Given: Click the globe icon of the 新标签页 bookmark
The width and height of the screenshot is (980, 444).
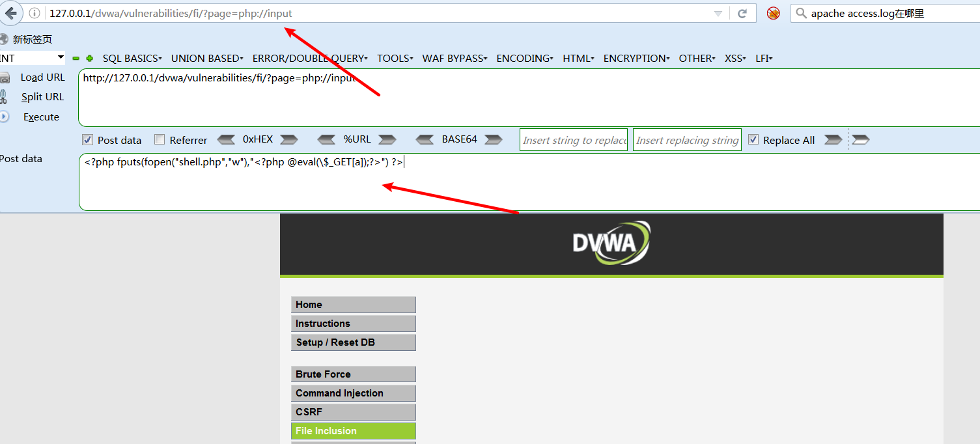Looking at the screenshot, I should point(4,39).
